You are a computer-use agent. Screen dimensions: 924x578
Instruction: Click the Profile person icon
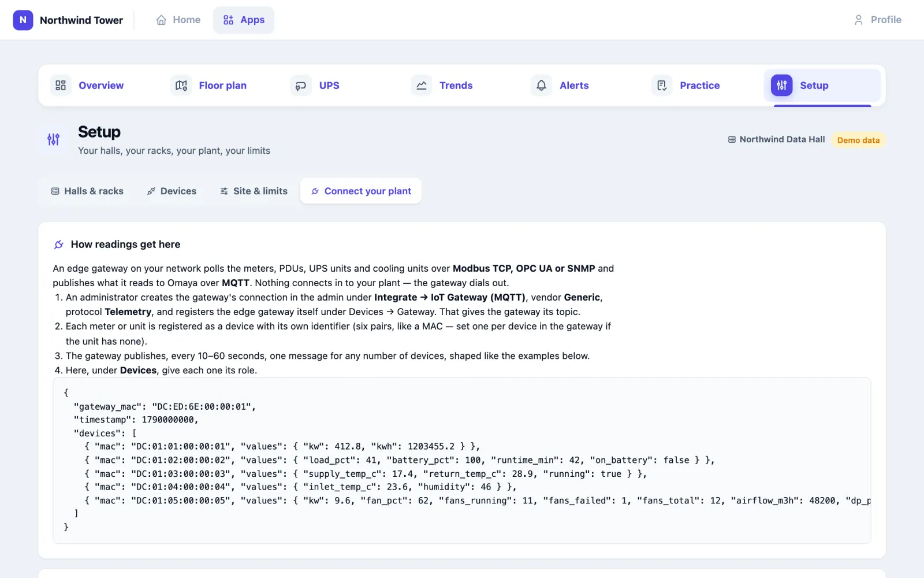[x=859, y=20]
